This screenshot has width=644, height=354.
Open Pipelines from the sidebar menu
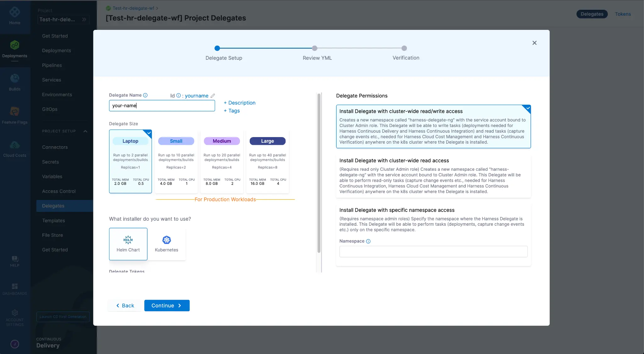[52, 65]
